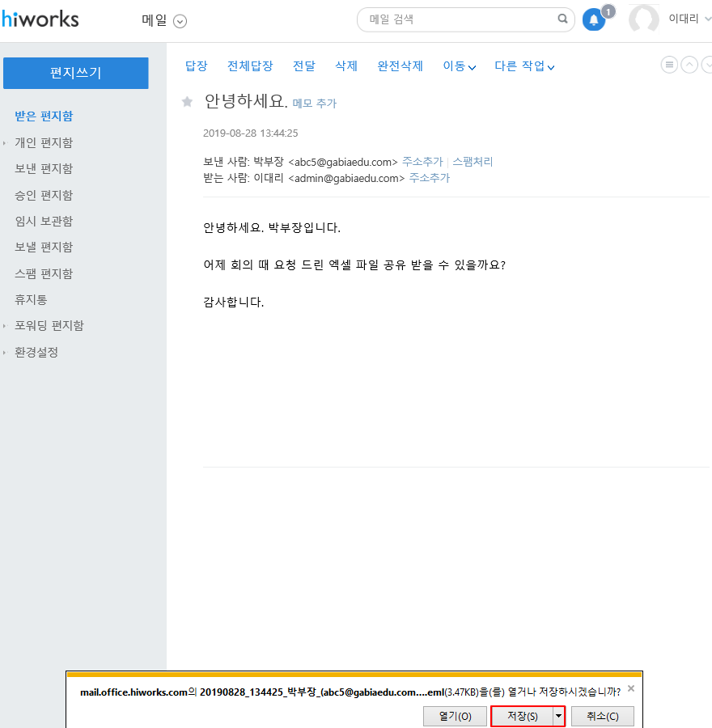712x728 pixels.
Task: Open the 메일 service switcher dropdown
Action: tap(180, 21)
